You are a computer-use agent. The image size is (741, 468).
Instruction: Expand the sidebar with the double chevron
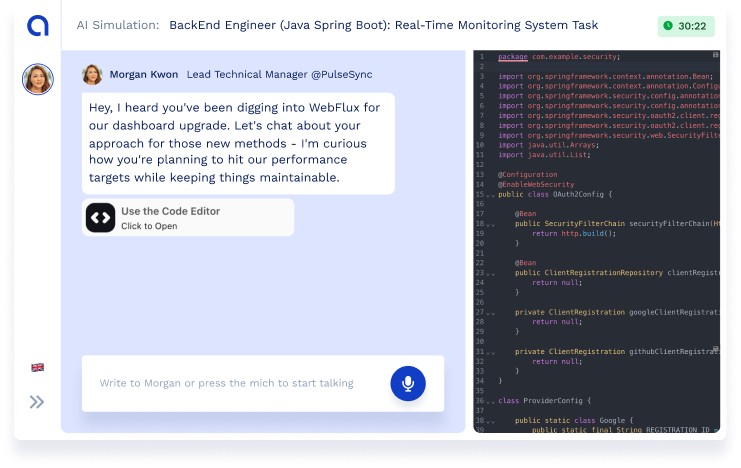pyautogui.click(x=37, y=402)
